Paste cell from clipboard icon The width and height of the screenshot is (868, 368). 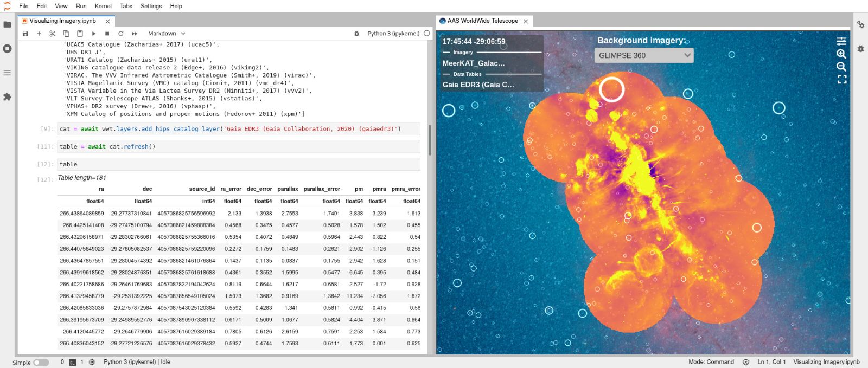[80, 34]
